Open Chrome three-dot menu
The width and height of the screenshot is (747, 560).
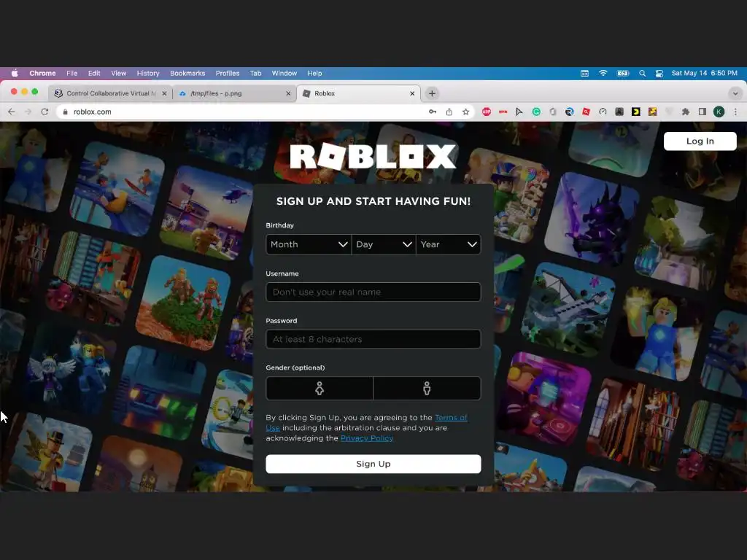(x=735, y=112)
